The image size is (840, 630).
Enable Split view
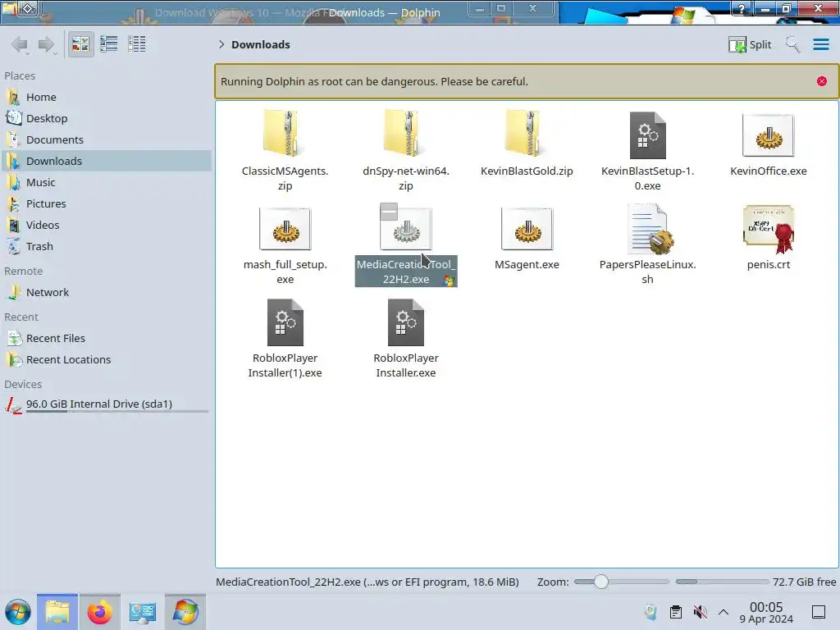(750, 44)
